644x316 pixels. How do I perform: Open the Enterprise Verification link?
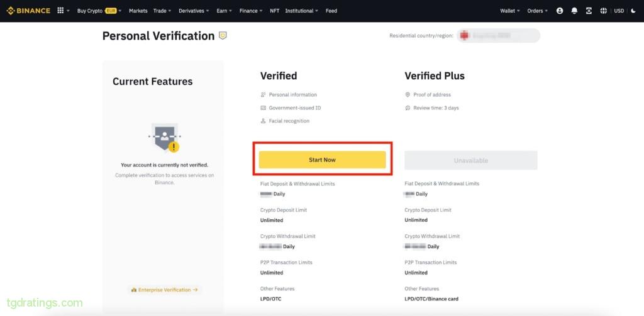tap(164, 290)
